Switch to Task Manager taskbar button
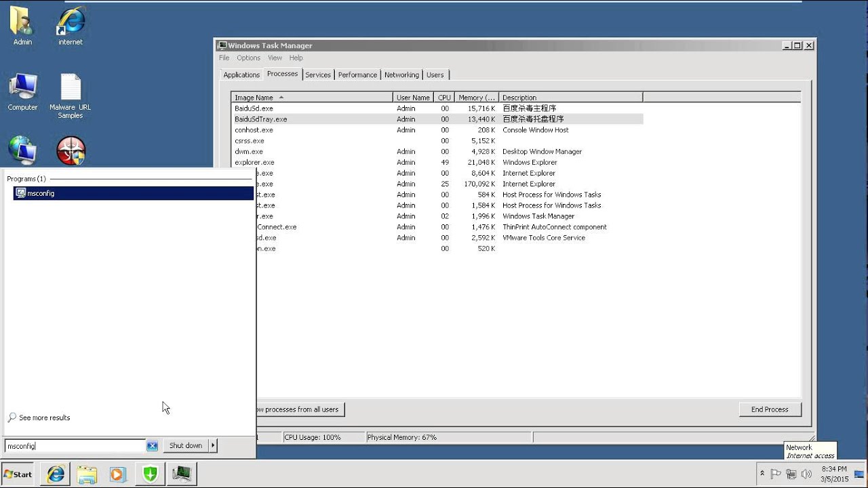The width and height of the screenshot is (868, 488). (181, 474)
